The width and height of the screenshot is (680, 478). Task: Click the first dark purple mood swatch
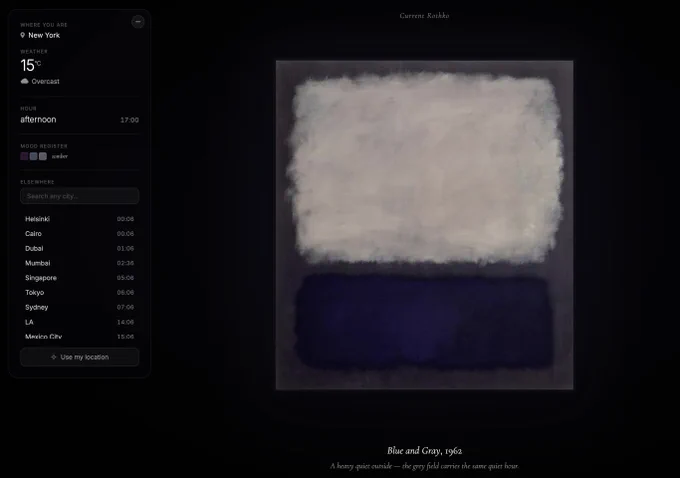(x=24, y=156)
